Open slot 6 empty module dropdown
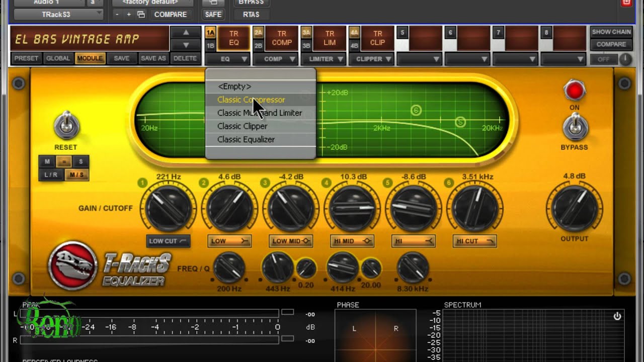Screen dimensions: 644x362 467,59
